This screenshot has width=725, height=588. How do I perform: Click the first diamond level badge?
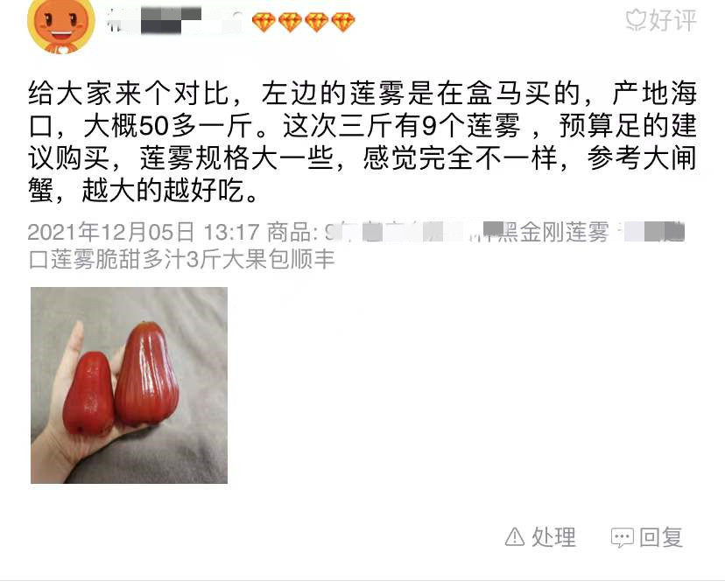pyautogui.click(x=264, y=22)
